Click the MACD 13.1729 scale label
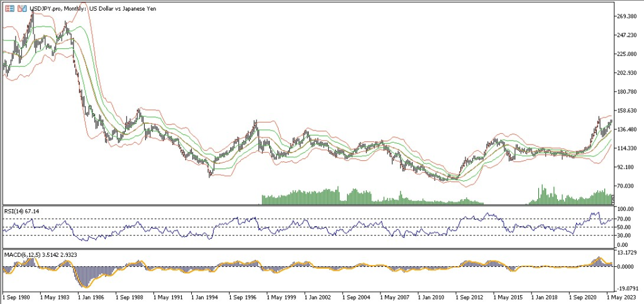Image resolution: width=644 pixels, height=304 pixels. pos(628,254)
